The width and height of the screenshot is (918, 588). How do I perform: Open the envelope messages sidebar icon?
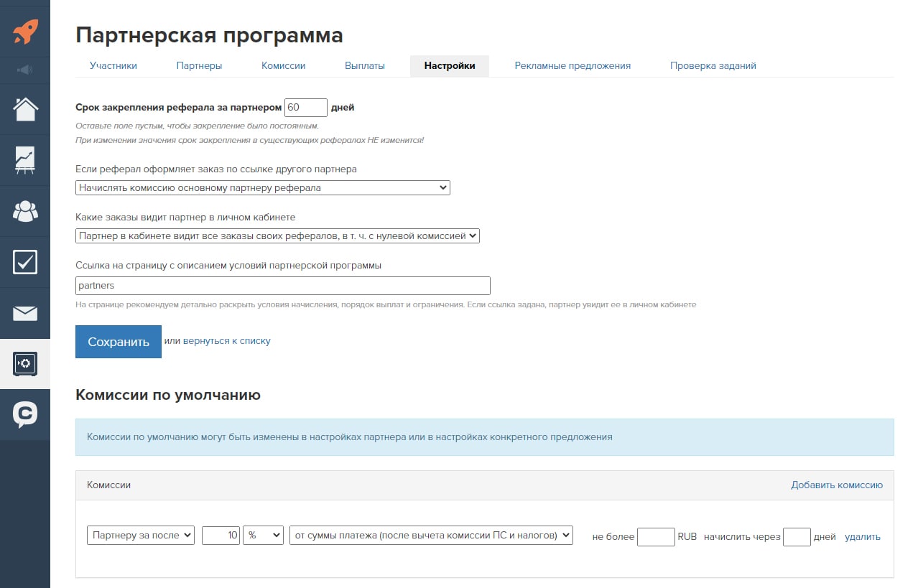coord(25,313)
